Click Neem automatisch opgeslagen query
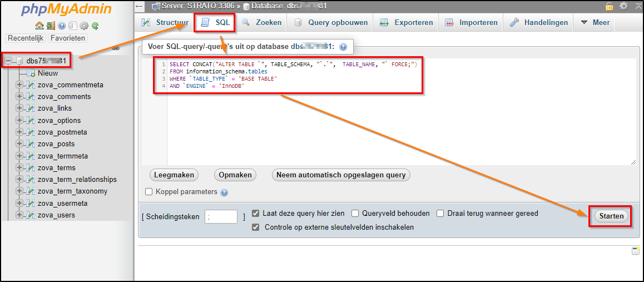The image size is (644, 282). tap(341, 175)
